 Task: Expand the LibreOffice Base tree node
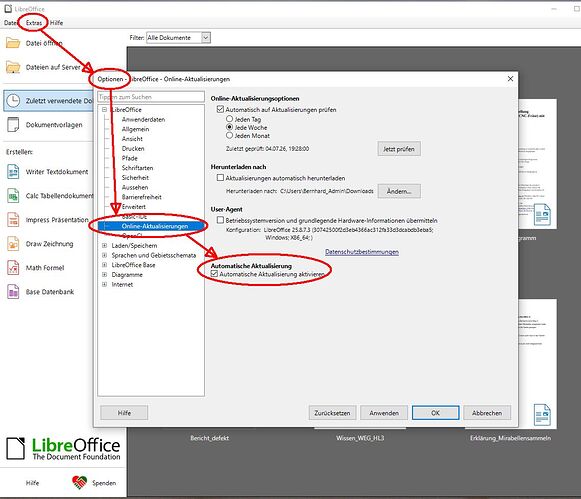click(x=104, y=265)
